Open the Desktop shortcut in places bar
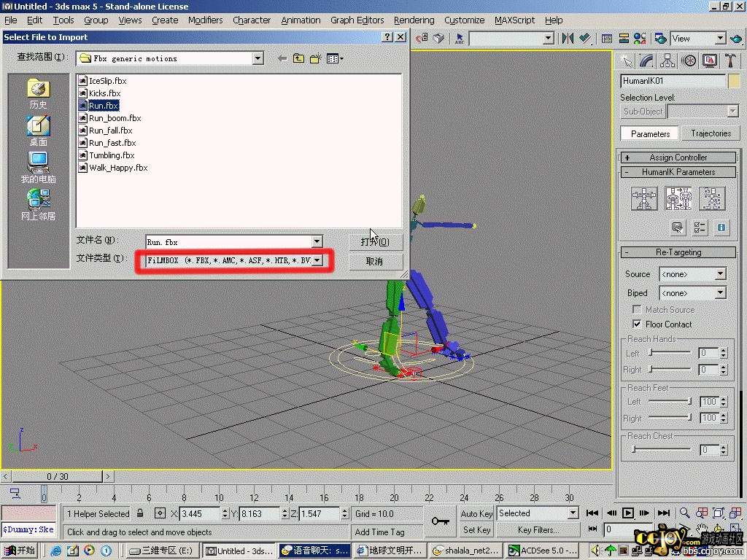747x560 pixels. [38, 131]
